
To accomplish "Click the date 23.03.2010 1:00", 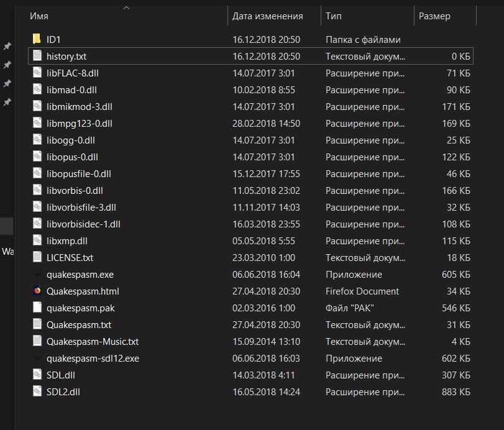I will (x=263, y=258).
